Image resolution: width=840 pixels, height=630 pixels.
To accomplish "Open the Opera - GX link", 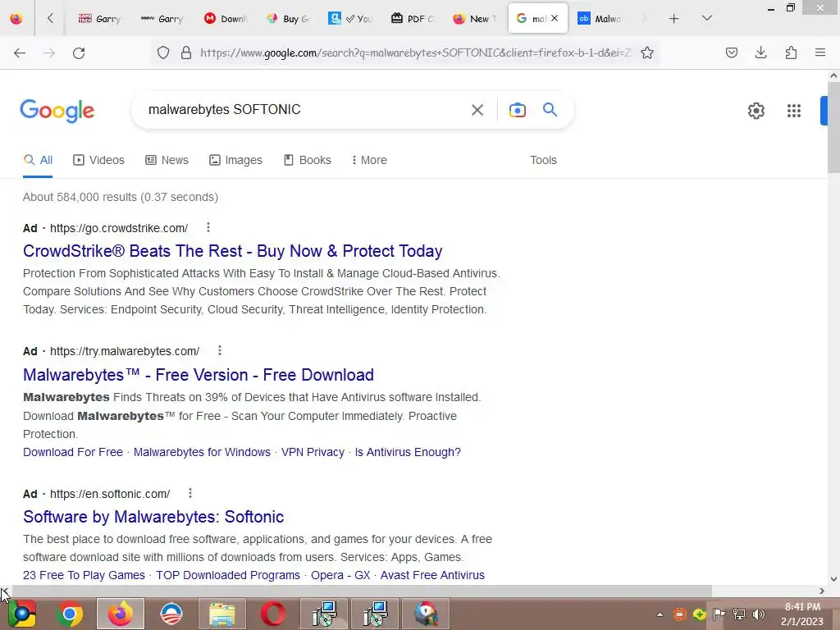I will 340,575.
